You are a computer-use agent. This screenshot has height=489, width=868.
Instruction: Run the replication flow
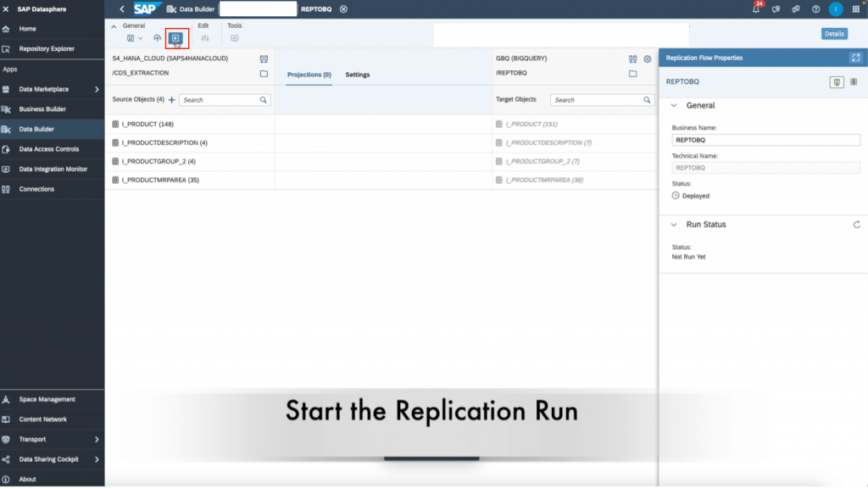[175, 38]
